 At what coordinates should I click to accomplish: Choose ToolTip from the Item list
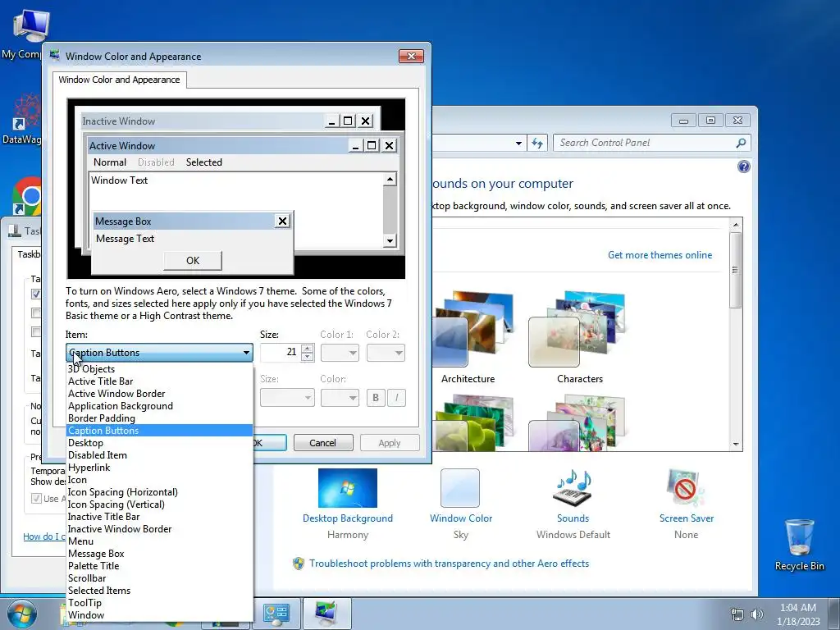159,603
